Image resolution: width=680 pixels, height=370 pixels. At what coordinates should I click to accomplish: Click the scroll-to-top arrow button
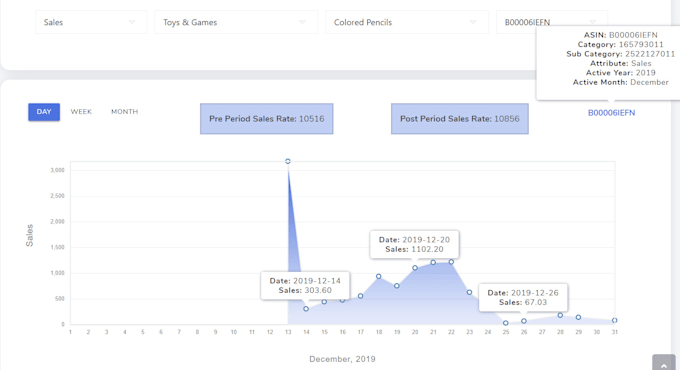point(664,363)
